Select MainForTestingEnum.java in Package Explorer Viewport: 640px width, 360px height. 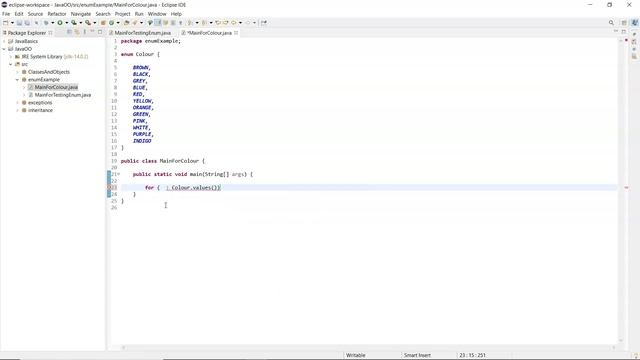point(62,95)
